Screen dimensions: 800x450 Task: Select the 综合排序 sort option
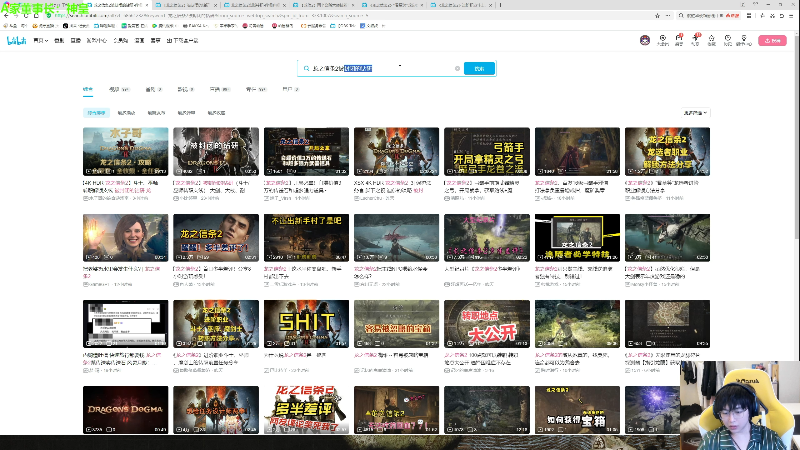coord(96,113)
